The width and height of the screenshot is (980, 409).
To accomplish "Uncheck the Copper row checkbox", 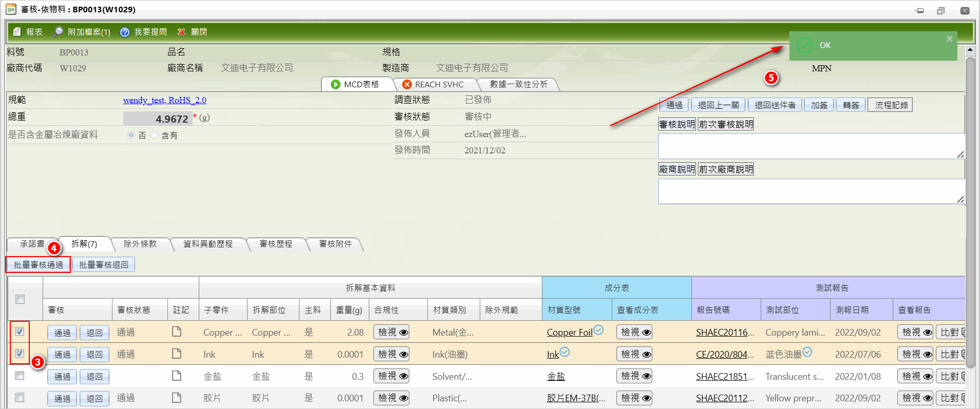I will (20, 332).
